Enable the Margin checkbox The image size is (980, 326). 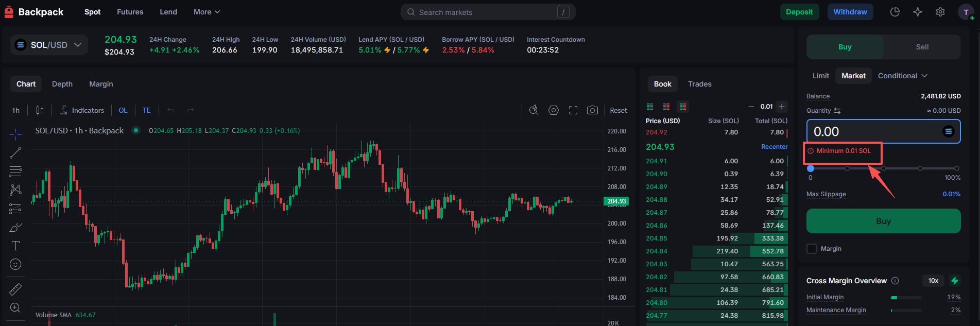(812, 249)
